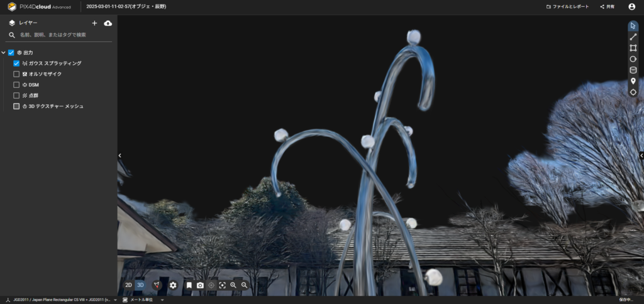Click the 共有 share button

pyautogui.click(x=607, y=6)
